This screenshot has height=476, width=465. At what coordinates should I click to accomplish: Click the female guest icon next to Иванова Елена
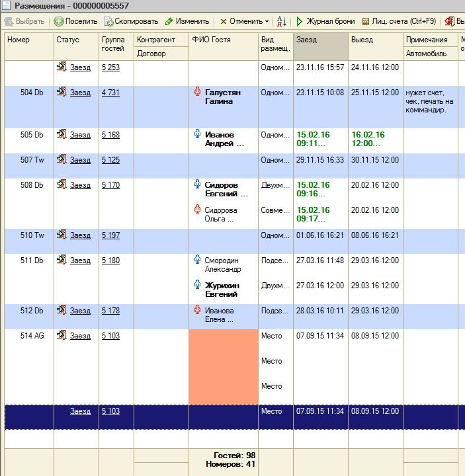197,309
